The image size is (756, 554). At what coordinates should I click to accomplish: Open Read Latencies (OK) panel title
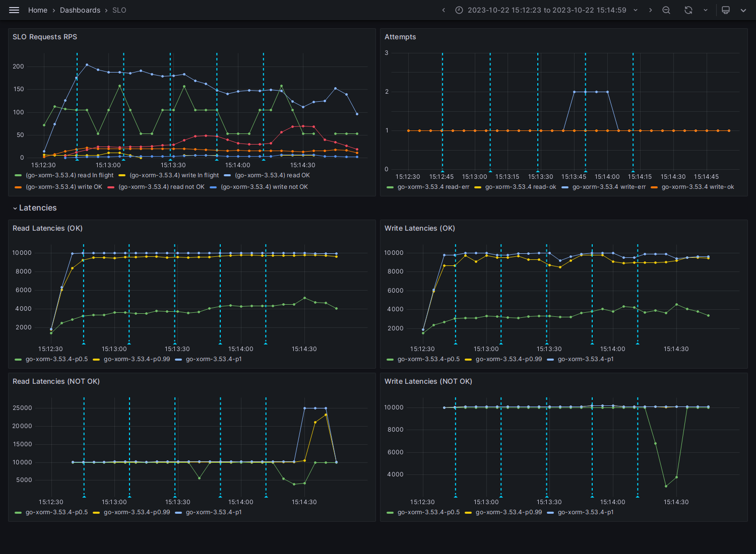click(x=47, y=228)
